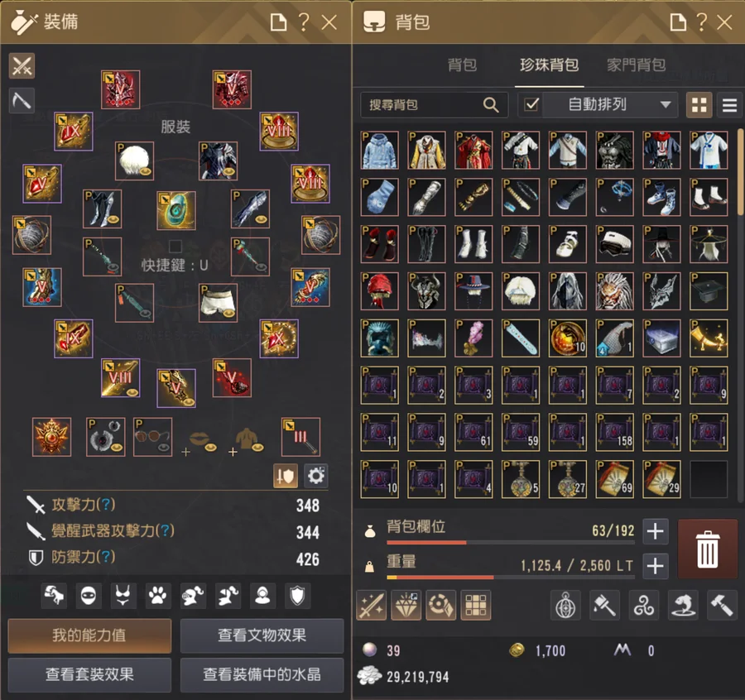Open the diamond crystal icon below inventory
The image size is (745, 700).
[406, 605]
